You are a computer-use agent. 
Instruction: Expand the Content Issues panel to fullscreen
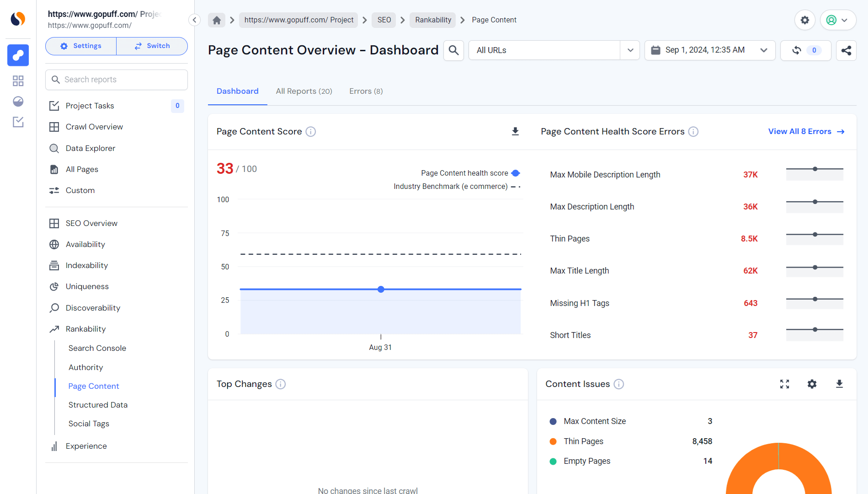click(x=784, y=384)
